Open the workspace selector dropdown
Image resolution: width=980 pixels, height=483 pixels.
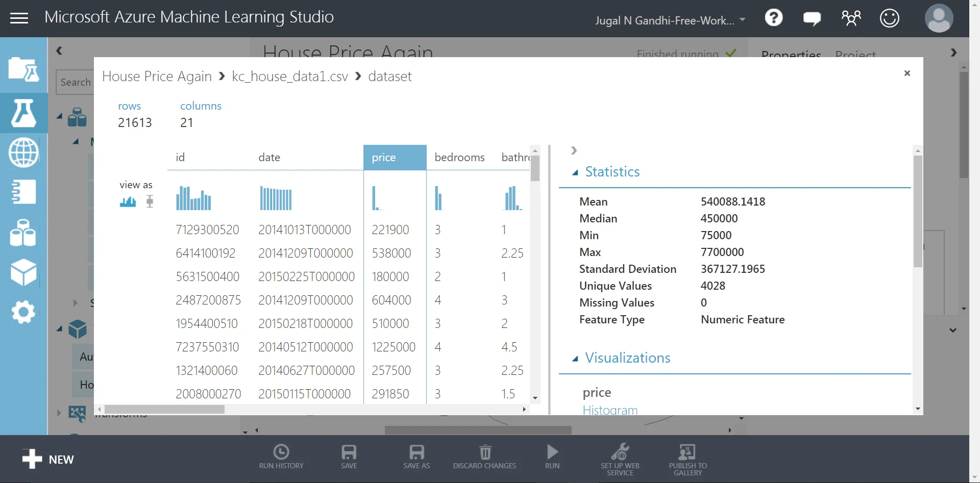point(670,20)
